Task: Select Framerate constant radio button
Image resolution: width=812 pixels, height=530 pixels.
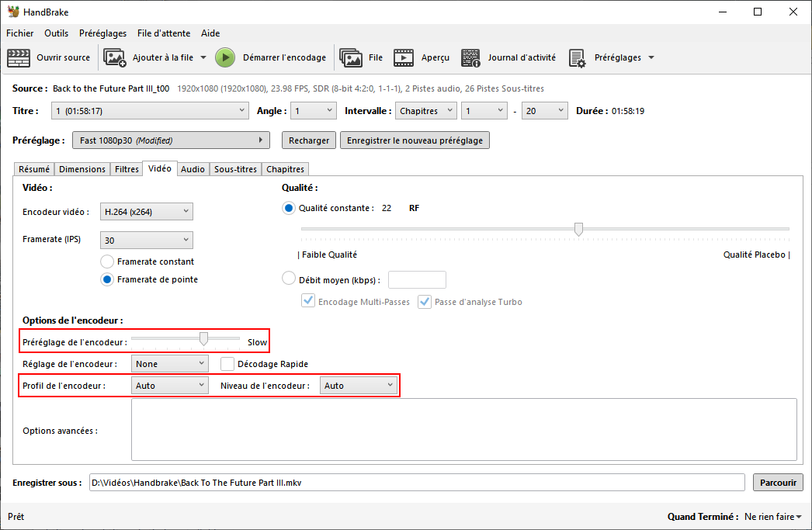Action: [108, 262]
